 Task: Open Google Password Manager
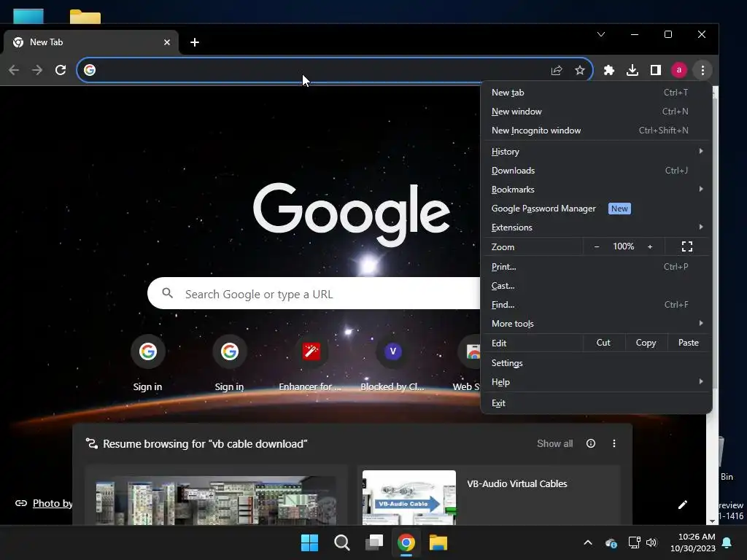point(597,209)
